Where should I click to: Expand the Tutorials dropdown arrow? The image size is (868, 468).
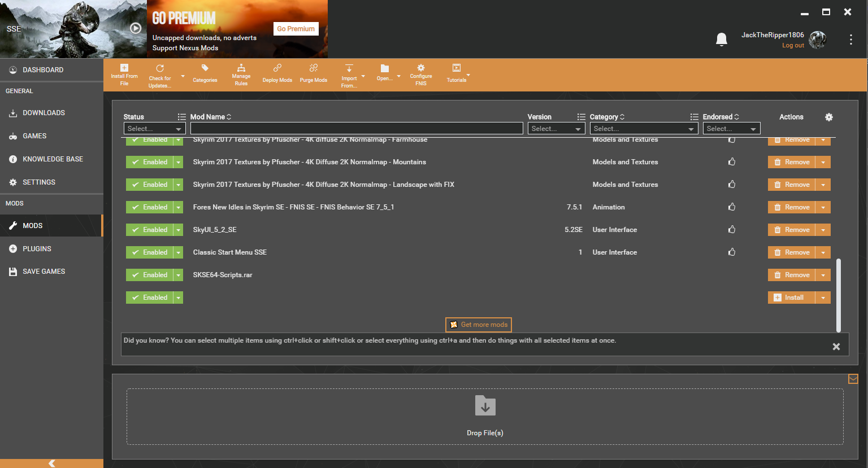(468, 75)
